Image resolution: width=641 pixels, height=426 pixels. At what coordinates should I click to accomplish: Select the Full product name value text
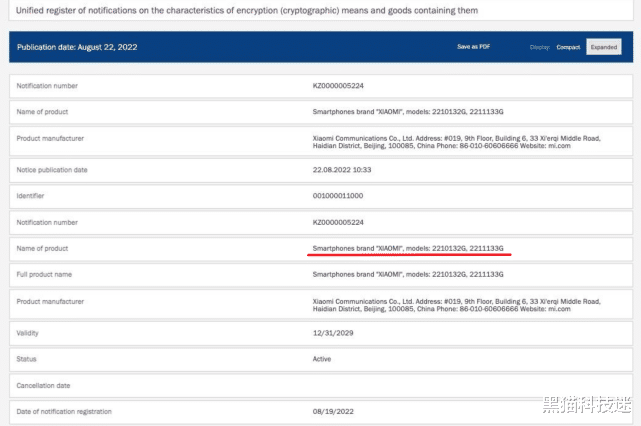408,274
